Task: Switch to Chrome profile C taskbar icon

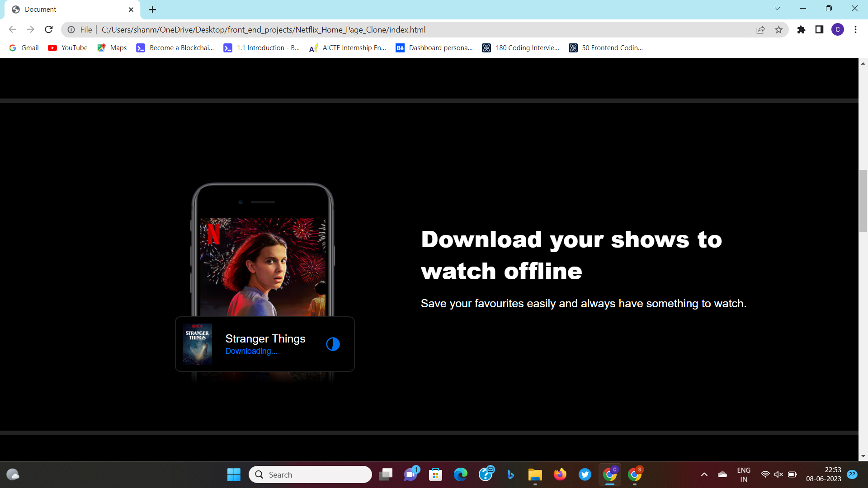Action: 610,474
